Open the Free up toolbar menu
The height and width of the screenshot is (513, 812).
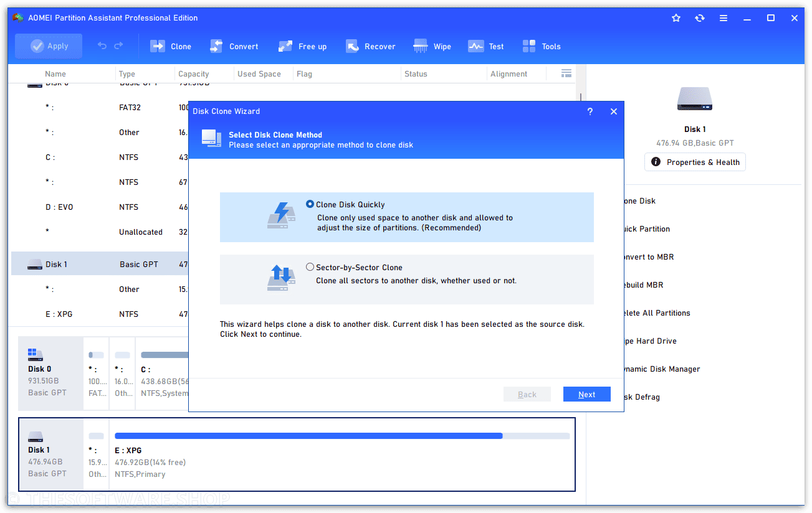(302, 46)
